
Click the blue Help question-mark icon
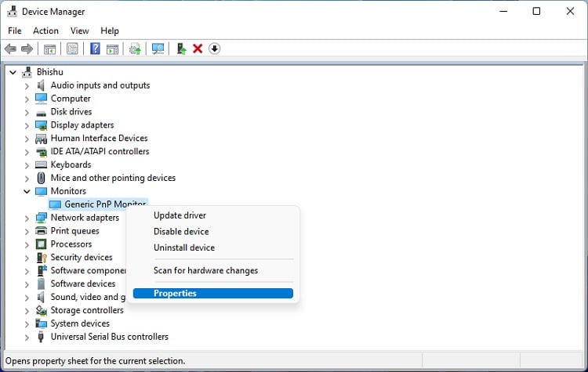[x=95, y=49]
